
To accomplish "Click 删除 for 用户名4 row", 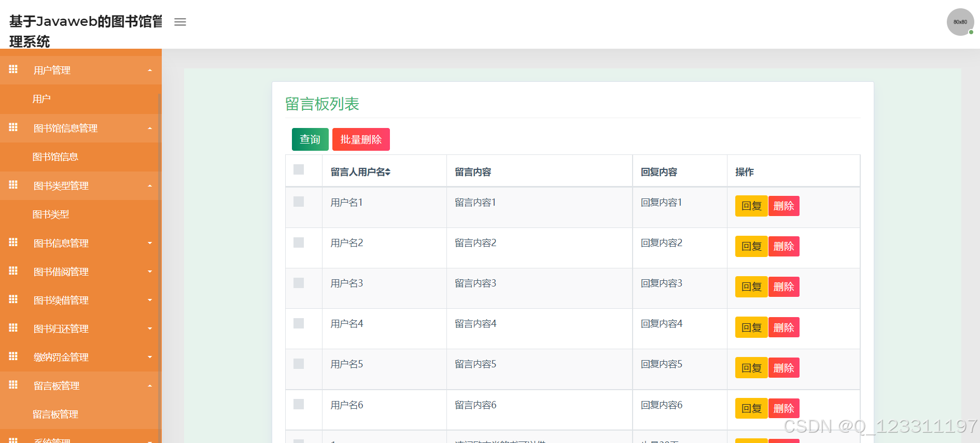I will [783, 327].
